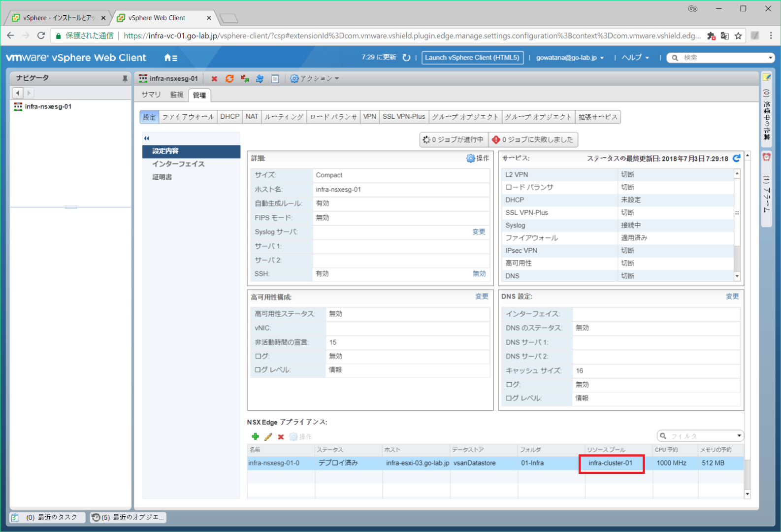Click 無効 link to disable SSH
Screen dimensions: 781x532
tap(479, 273)
